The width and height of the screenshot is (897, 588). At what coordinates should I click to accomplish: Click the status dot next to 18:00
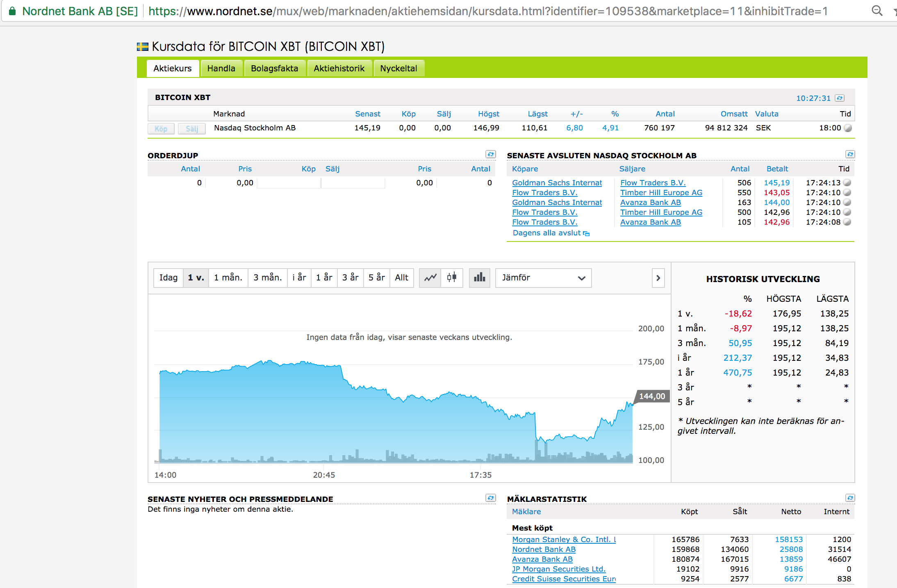click(x=848, y=128)
